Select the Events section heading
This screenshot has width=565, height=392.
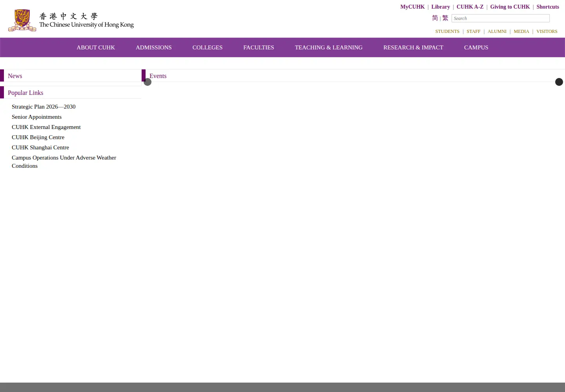pyautogui.click(x=158, y=76)
